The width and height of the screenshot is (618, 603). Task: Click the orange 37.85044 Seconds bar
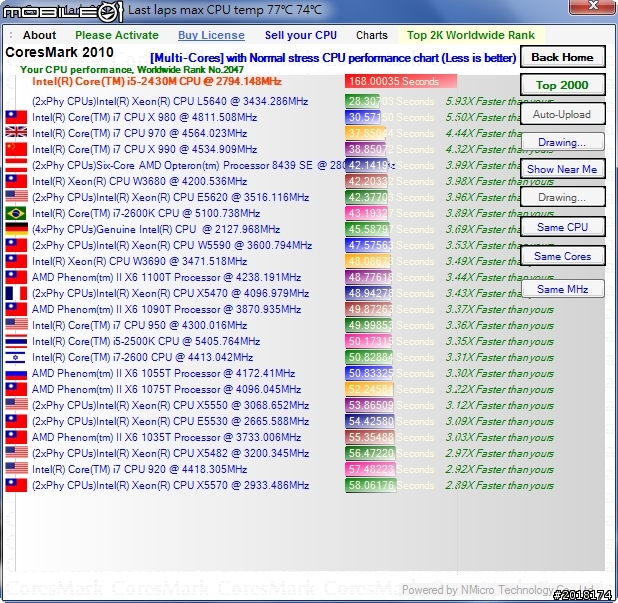pos(365,133)
